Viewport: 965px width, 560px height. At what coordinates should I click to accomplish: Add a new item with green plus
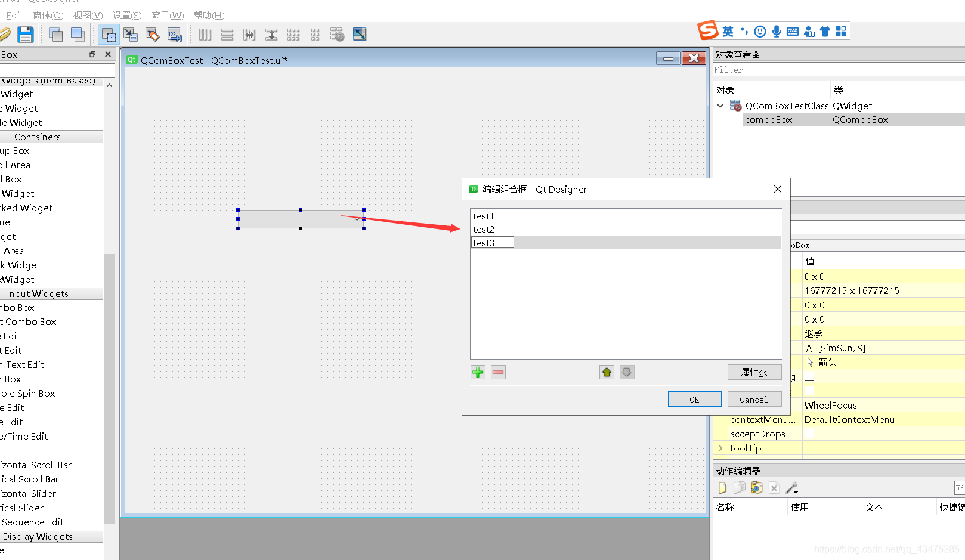pyautogui.click(x=478, y=372)
